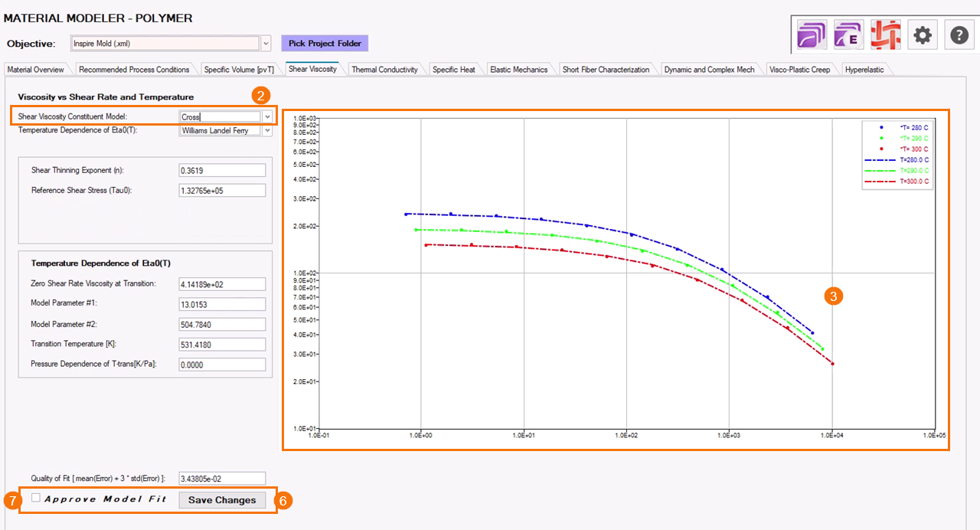The image size is (980, 530).
Task: Click the Cross constituent model combo text
Action: [x=220, y=117]
